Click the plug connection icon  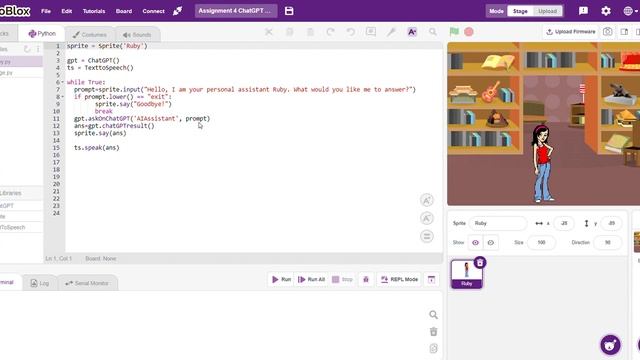point(177,11)
